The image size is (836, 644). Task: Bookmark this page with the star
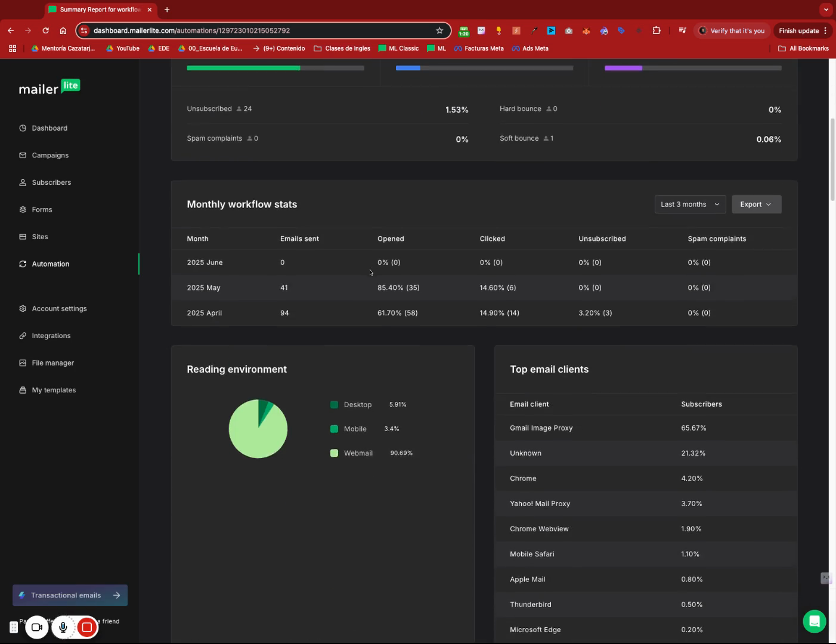(x=439, y=30)
